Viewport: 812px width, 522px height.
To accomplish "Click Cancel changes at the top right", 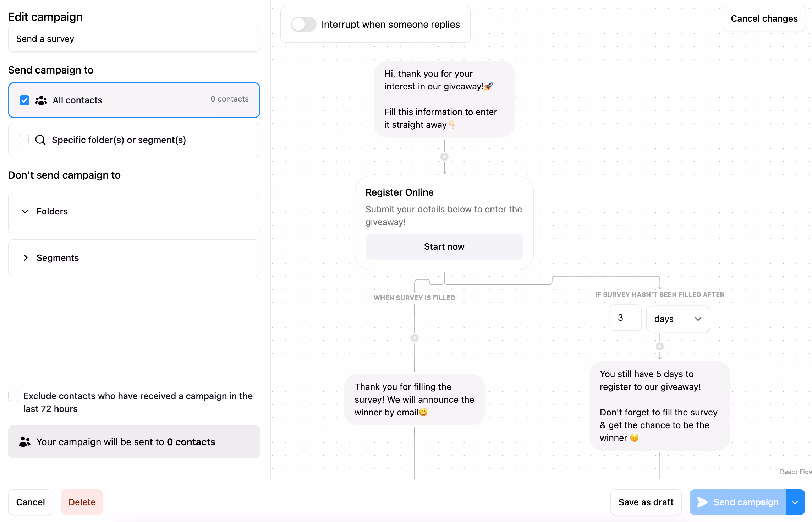I will click(x=764, y=18).
